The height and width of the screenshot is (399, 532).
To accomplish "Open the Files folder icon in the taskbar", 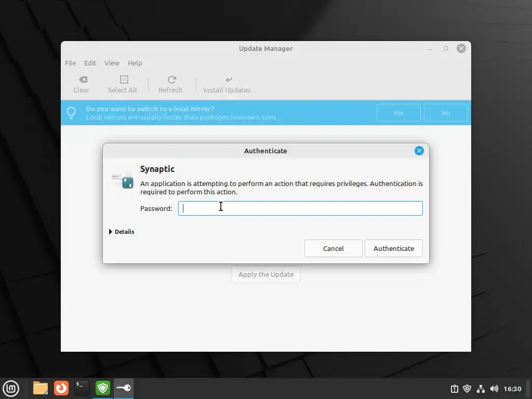I will coord(41,389).
